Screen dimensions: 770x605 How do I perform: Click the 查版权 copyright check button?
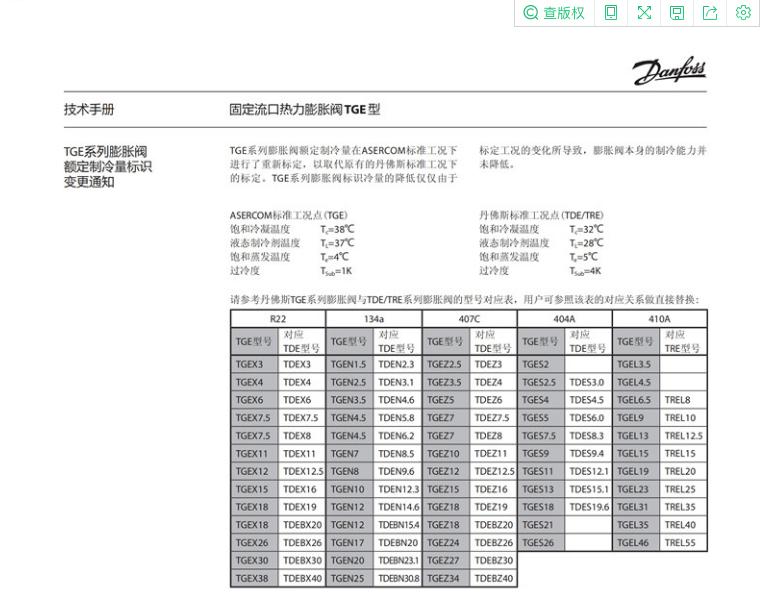tap(554, 13)
